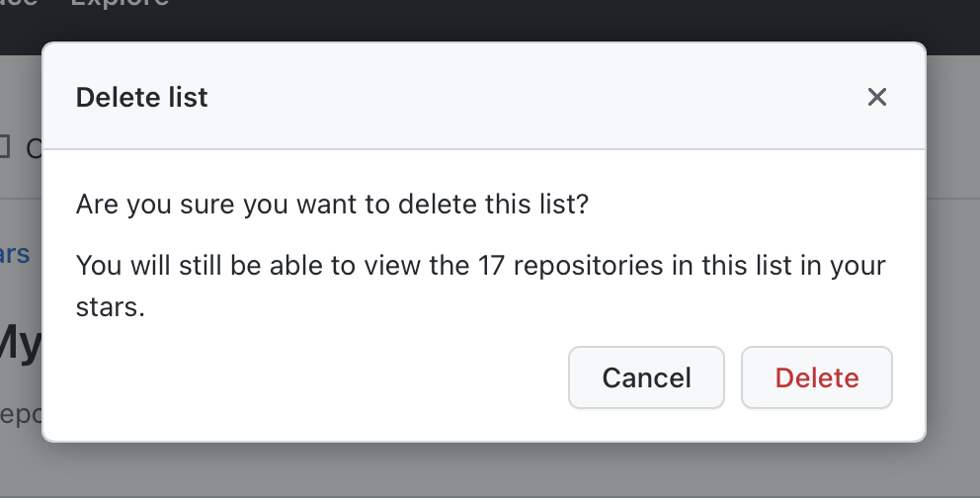The image size is (980, 498).
Task: Click the dark GitHub header bar
Action: [494, 20]
